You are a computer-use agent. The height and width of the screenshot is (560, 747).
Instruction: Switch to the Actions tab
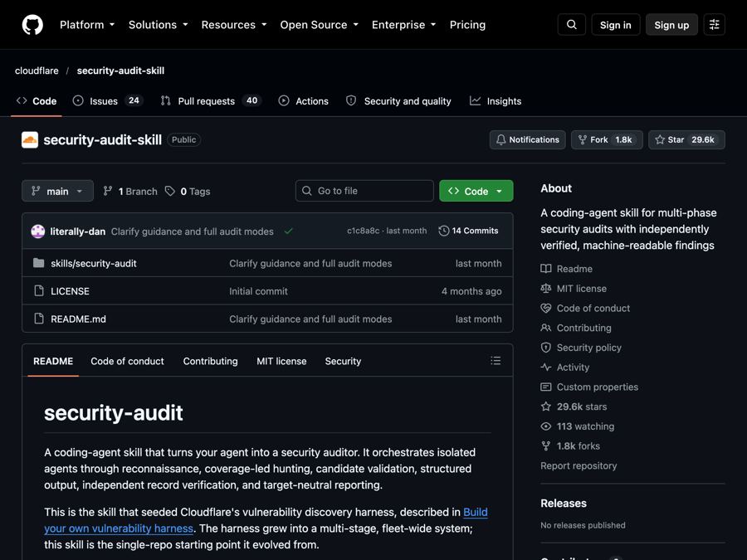click(x=304, y=101)
